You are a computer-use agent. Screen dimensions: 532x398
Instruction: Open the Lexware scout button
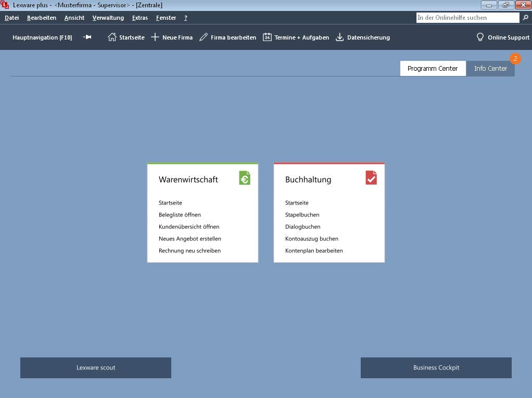tap(96, 367)
